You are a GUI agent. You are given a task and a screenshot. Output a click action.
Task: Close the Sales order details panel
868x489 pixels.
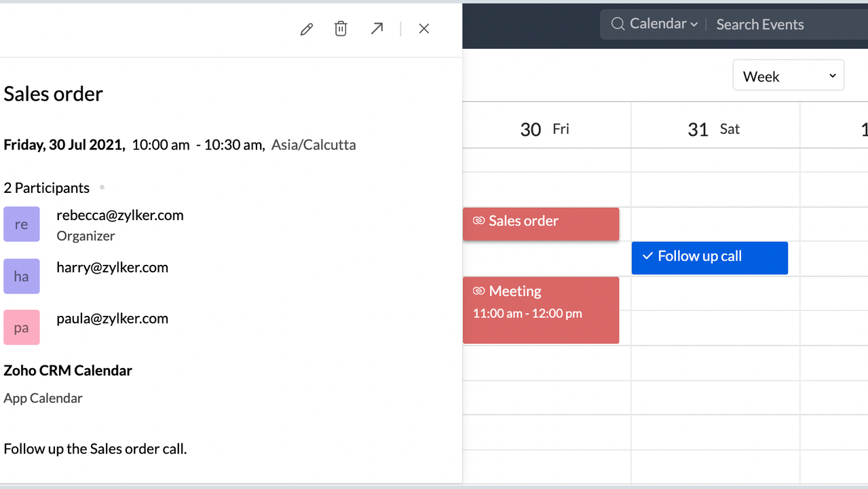[424, 29]
